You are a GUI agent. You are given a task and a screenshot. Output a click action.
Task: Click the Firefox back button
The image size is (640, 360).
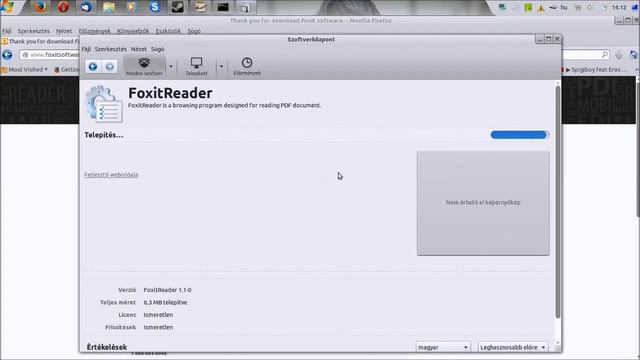(x=7, y=55)
